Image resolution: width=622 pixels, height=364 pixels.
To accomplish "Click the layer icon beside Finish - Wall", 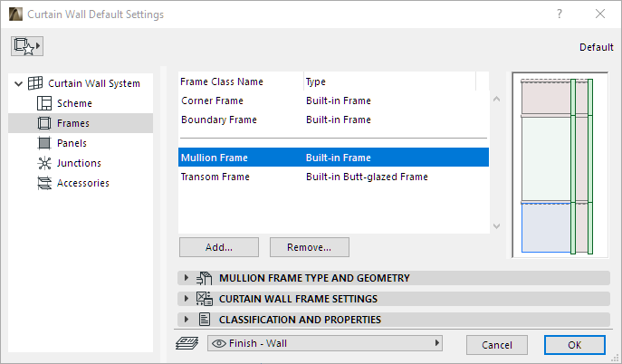I will point(188,343).
